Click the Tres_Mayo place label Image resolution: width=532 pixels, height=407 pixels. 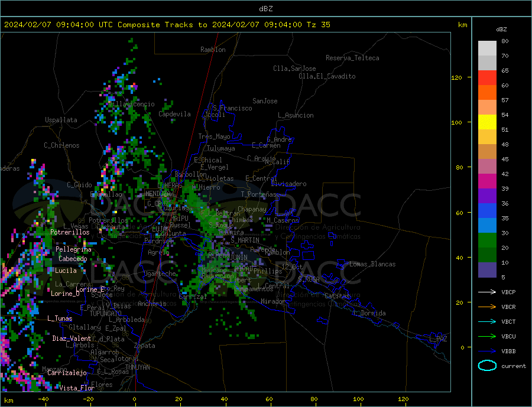pyautogui.click(x=214, y=136)
